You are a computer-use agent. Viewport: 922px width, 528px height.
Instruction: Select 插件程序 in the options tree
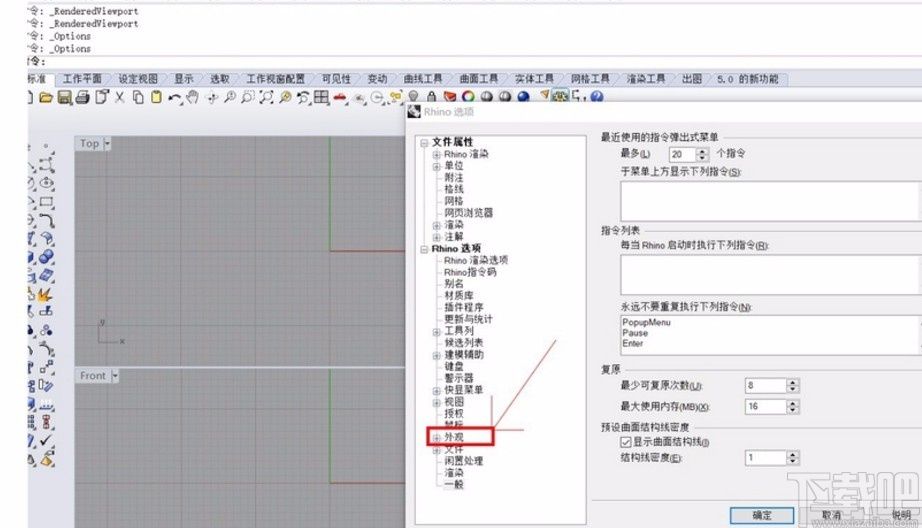pyautogui.click(x=464, y=308)
